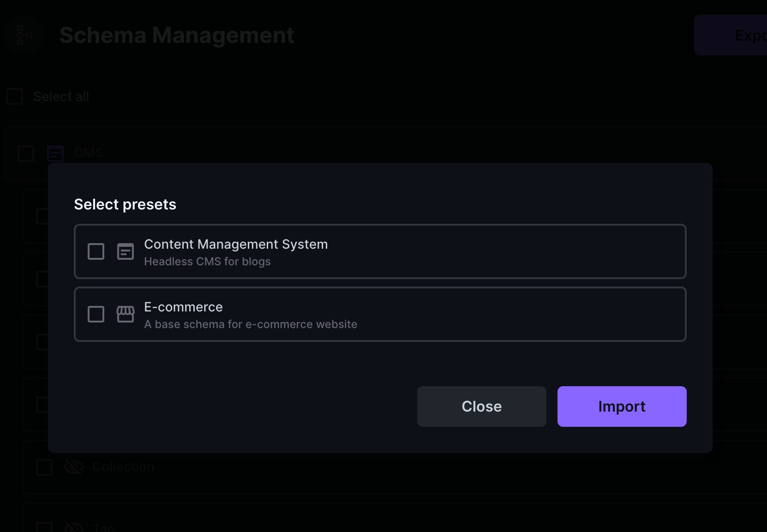The height and width of the screenshot is (532, 767).
Task: Import the selected presets
Action: point(622,406)
